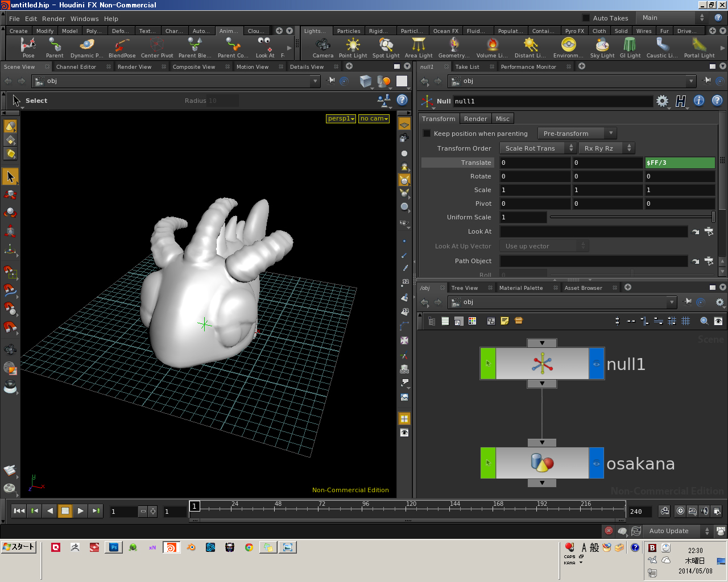Open Chrome from the taskbar
728x582 pixels.
pos(249,547)
